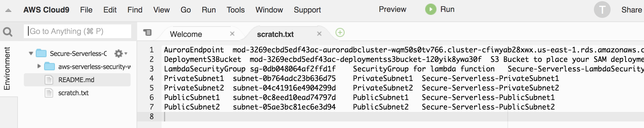Click the search magnifier icon
Viewport: 644px width, 128px height.
[7, 32]
